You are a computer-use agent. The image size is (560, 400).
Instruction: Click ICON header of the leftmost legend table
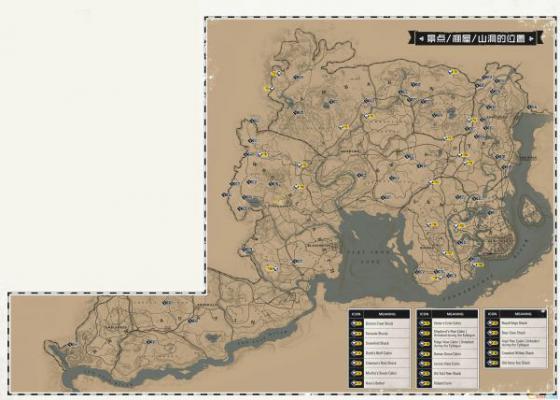coord(356,314)
